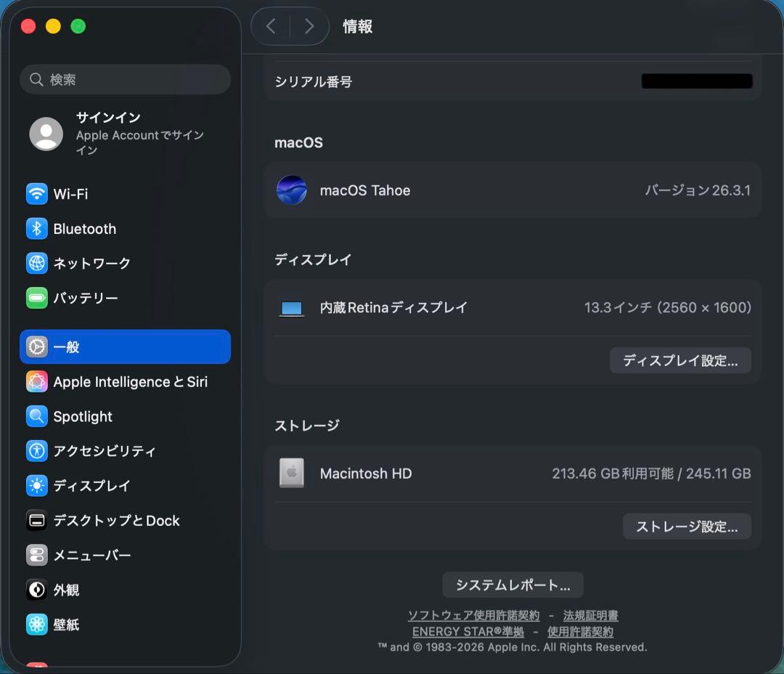Image resolution: width=784 pixels, height=674 pixels.
Task: Open ENERGY STAR®準拠 link
Action: point(468,632)
